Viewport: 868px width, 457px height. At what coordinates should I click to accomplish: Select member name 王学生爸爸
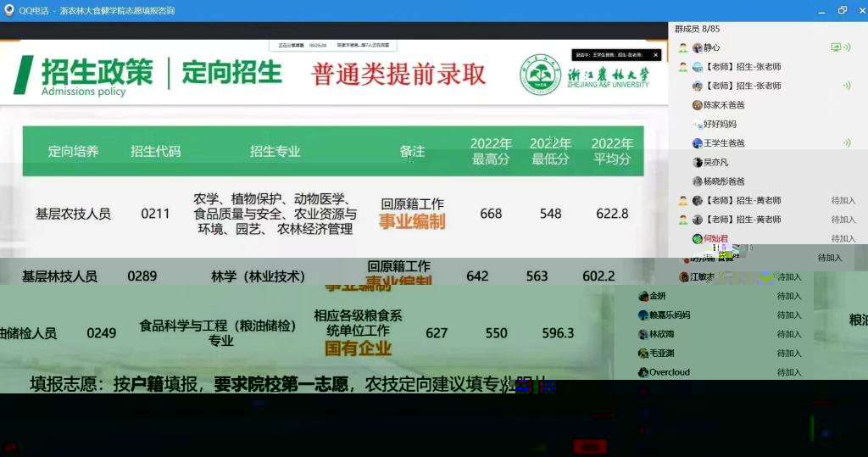tap(724, 143)
